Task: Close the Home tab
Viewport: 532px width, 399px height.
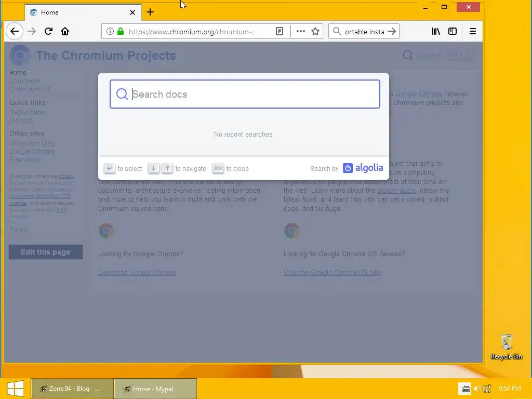Action: (132, 12)
